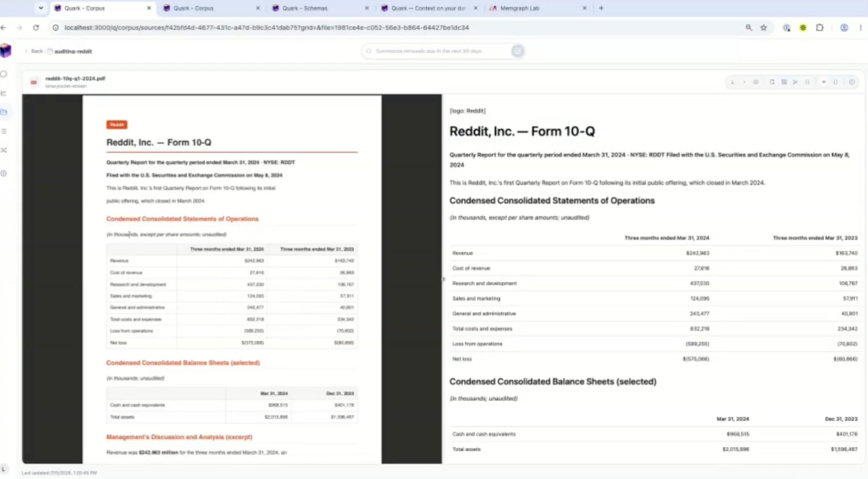The width and height of the screenshot is (868, 479).
Task: Click the panel divider handle between PDF and text
Action: [443, 279]
